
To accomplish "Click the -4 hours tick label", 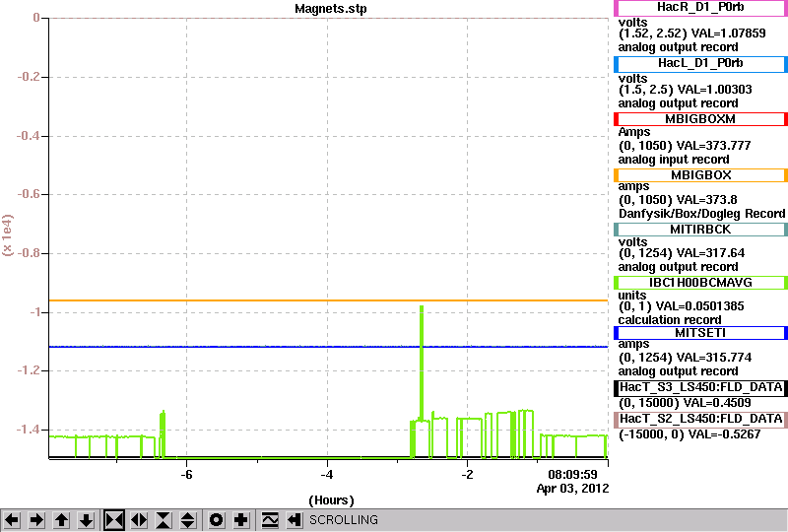I will pos(327,475).
